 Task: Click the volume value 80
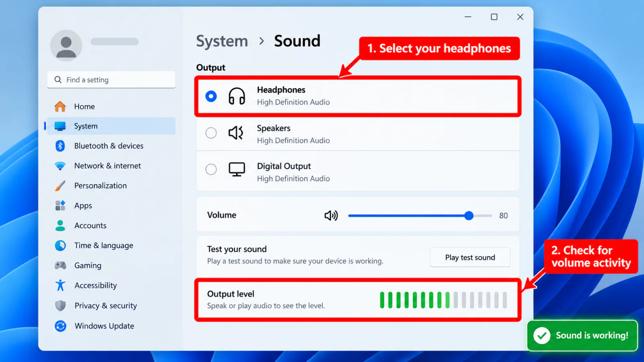(x=504, y=216)
